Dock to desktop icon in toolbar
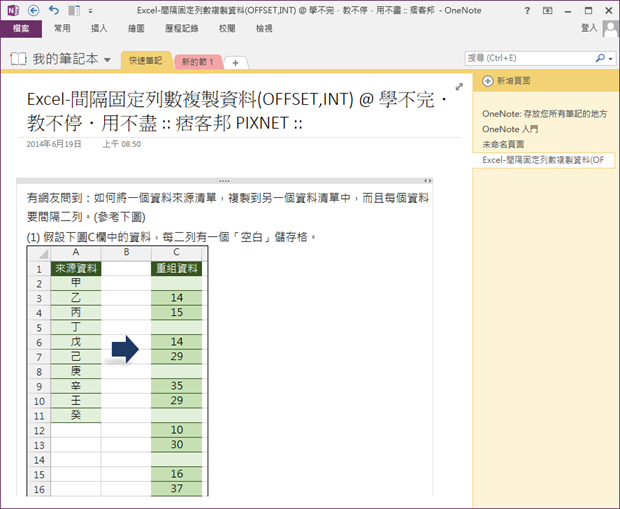This screenshot has height=509, width=620. pyautogui.click(x=74, y=11)
